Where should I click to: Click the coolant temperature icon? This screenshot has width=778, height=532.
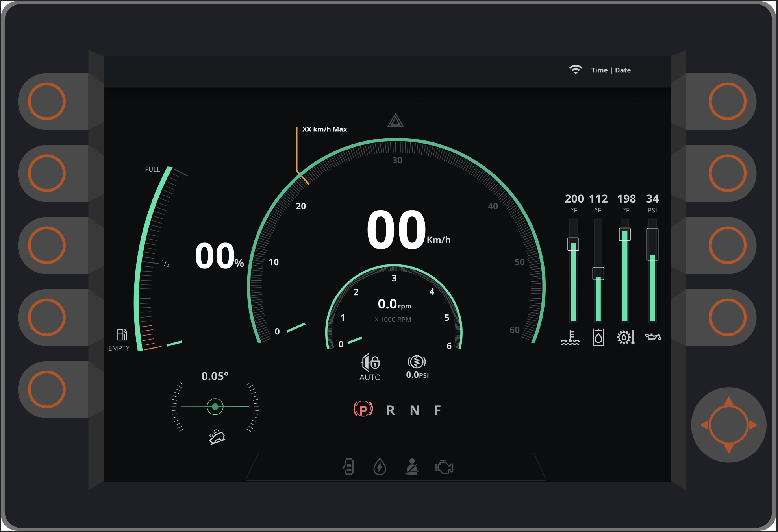tap(570, 338)
